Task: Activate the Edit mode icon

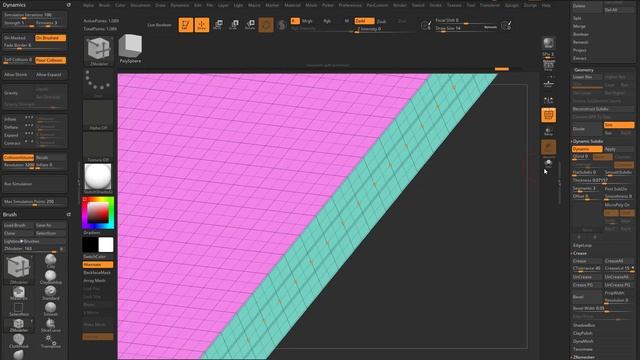Action: 185,25
